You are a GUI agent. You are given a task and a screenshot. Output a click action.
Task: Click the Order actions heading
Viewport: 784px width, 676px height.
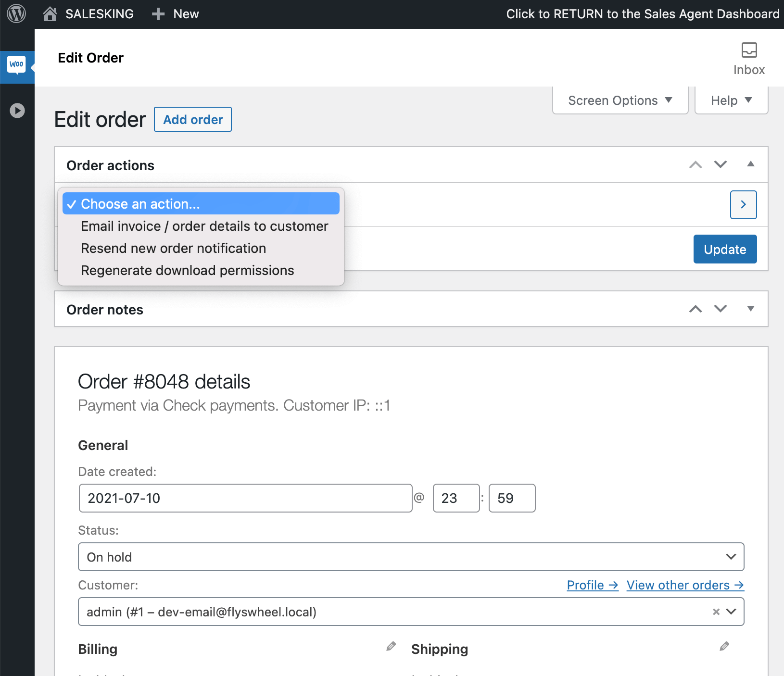click(x=110, y=165)
